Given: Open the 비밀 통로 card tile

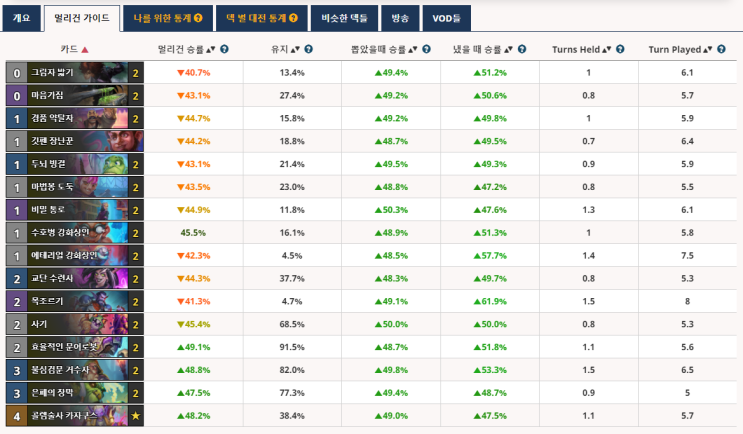Looking at the screenshot, I should [75, 210].
